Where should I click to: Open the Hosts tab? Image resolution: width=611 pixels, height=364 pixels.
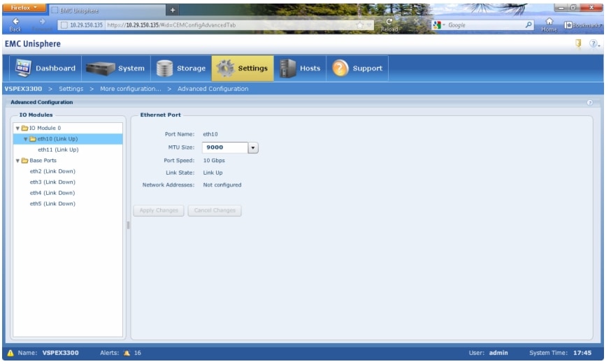[x=300, y=68]
